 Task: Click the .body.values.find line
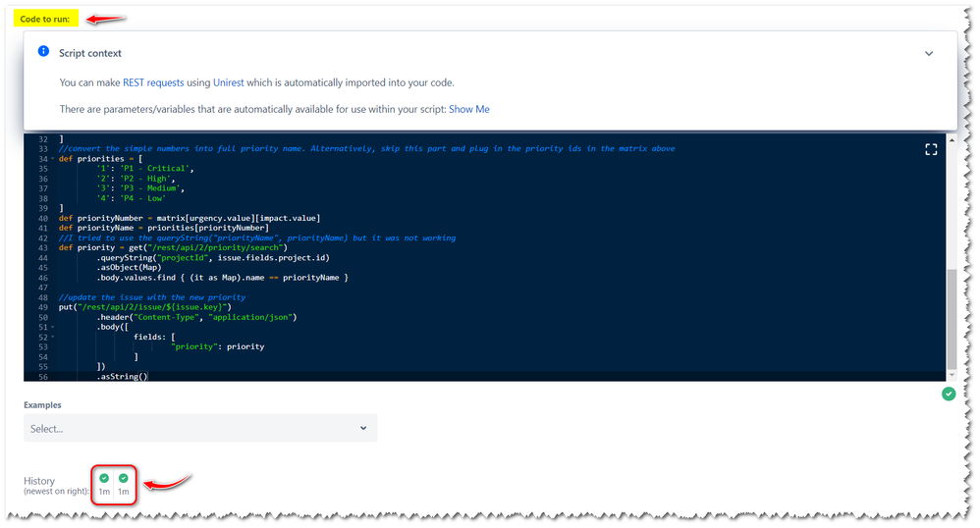(223, 278)
